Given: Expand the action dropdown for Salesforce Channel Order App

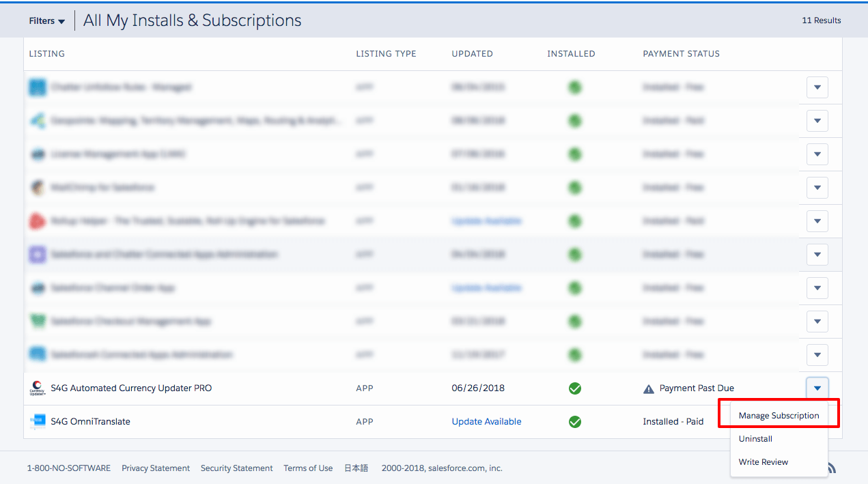Looking at the screenshot, I should pos(817,288).
